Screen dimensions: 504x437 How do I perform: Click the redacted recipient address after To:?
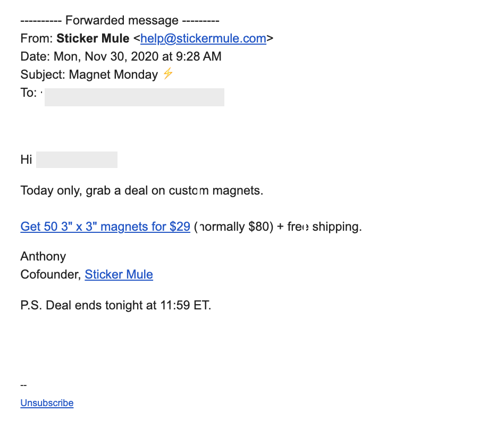coord(135,97)
